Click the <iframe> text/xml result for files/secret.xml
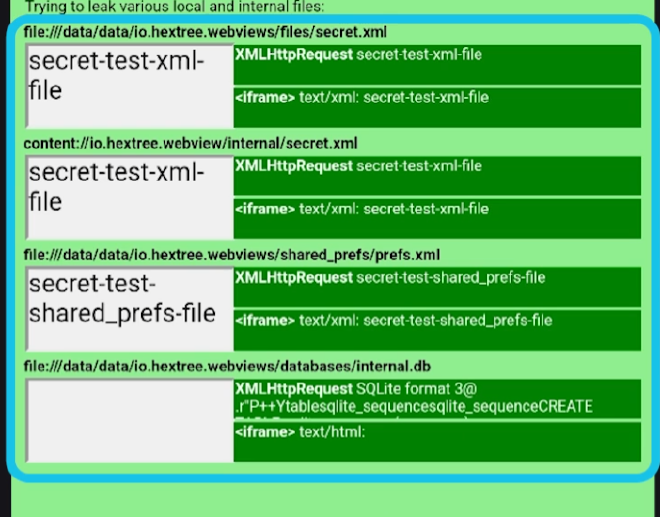 (437, 108)
